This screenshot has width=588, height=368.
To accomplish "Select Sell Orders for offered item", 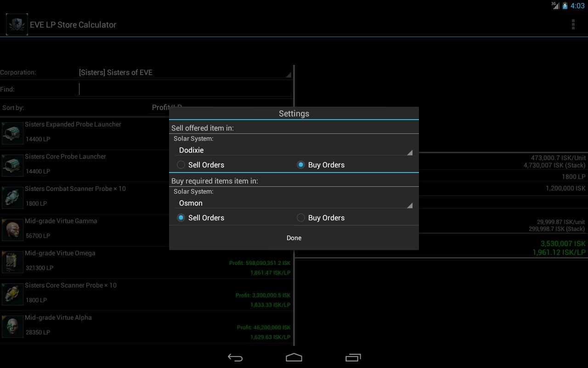I will coord(201,165).
